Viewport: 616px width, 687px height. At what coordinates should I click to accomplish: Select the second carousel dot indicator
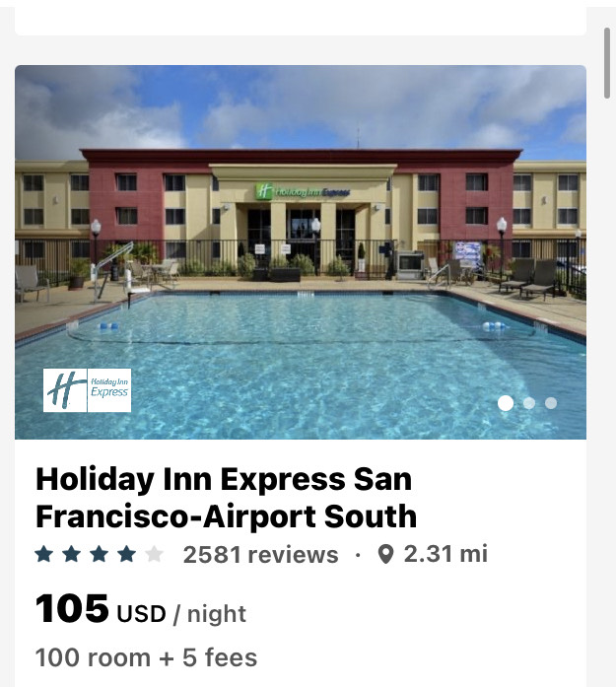tap(529, 403)
